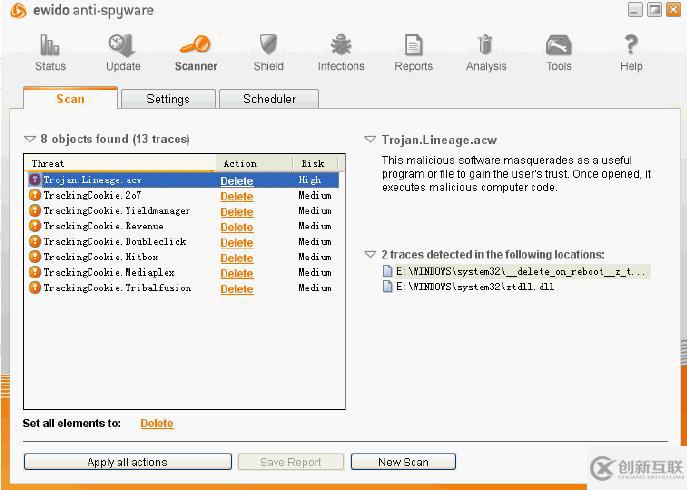Image resolution: width=687 pixels, height=490 pixels.
Task: Open the Reports document icon
Action: (x=413, y=45)
